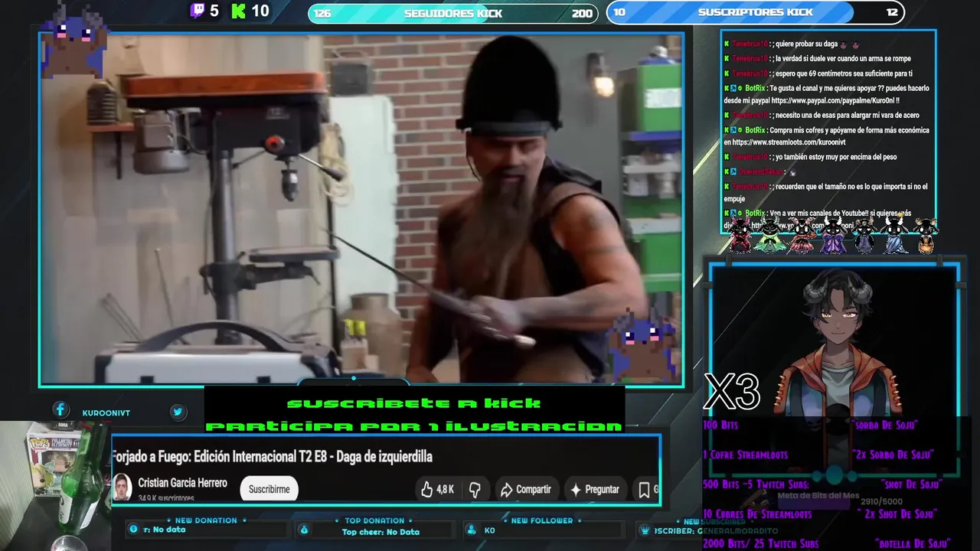The height and width of the screenshot is (551, 980).
Task: Click the Top Donation money bag icon
Action: [304, 530]
